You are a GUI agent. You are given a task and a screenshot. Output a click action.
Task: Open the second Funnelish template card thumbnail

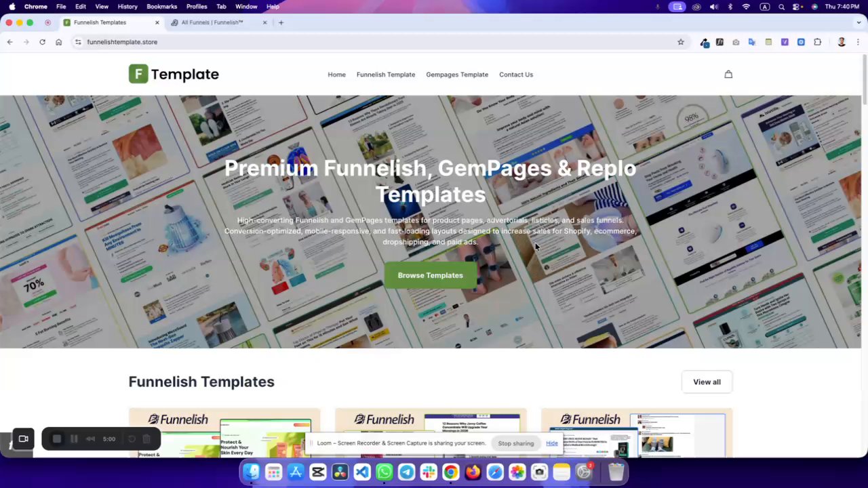pos(431,433)
